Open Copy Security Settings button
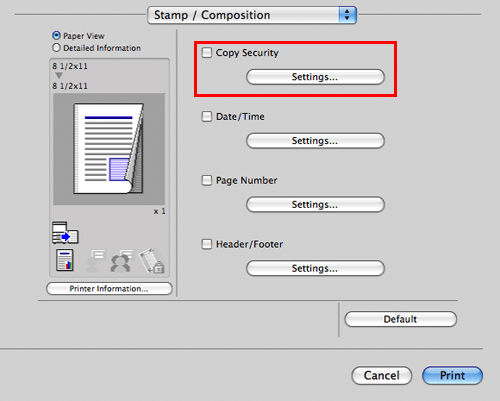Screen dimensions: 500x401 coord(315,77)
